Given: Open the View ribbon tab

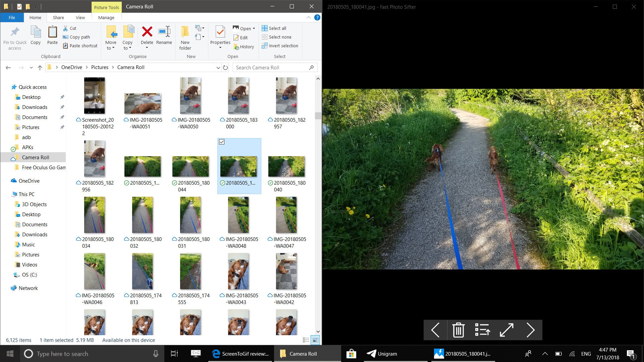Looking at the screenshot, I should click(x=80, y=17).
